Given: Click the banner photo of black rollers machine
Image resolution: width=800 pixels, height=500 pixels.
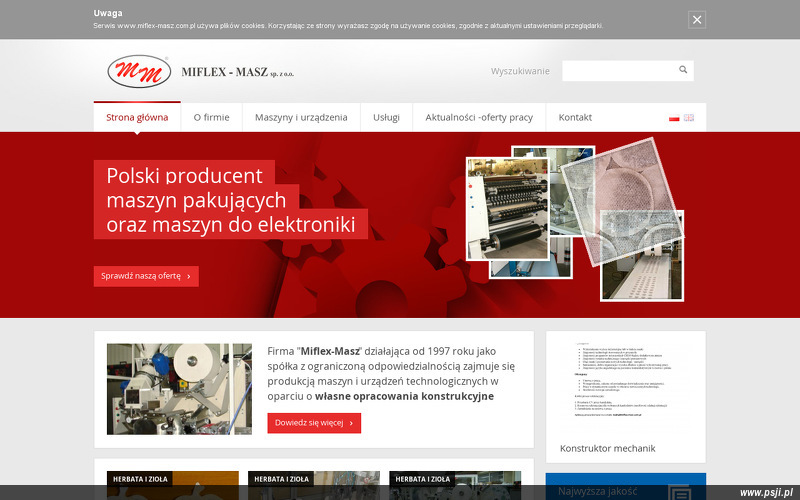Looking at the screenshot, I should point(508,208).
